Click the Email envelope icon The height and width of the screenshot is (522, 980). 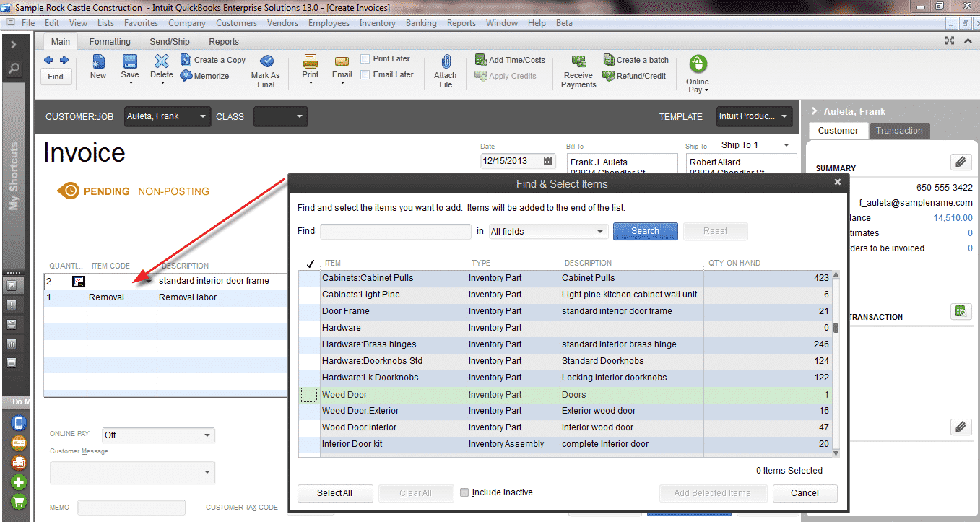[342, 61]
